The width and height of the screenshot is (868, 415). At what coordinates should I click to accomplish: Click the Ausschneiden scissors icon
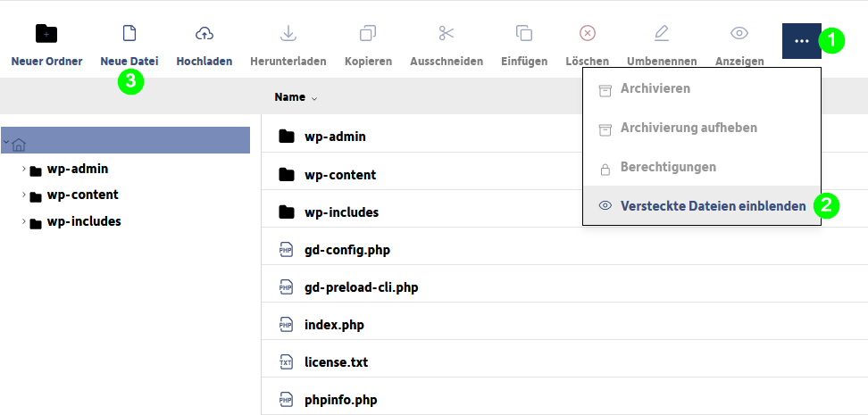(447, 33)
